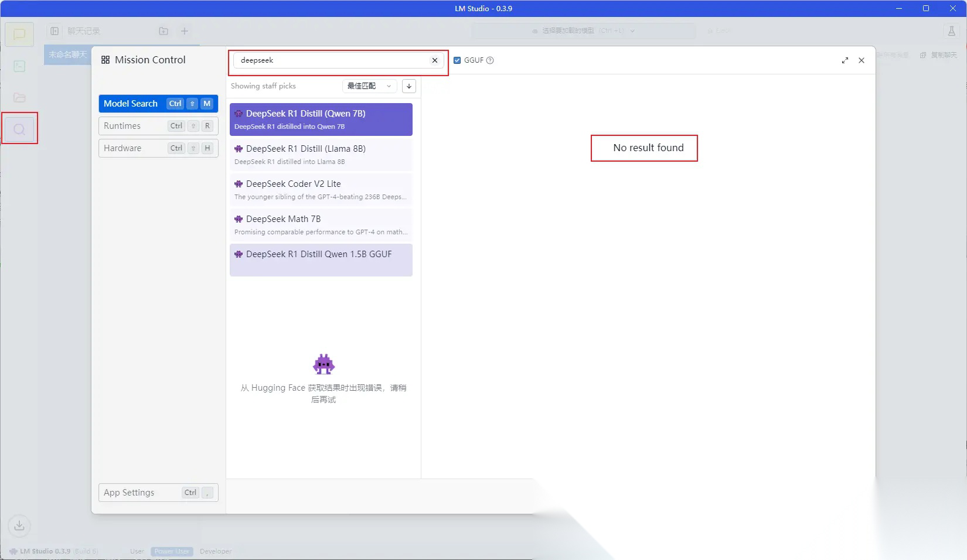Click the Hugging Face error message text

pos(324,394)
